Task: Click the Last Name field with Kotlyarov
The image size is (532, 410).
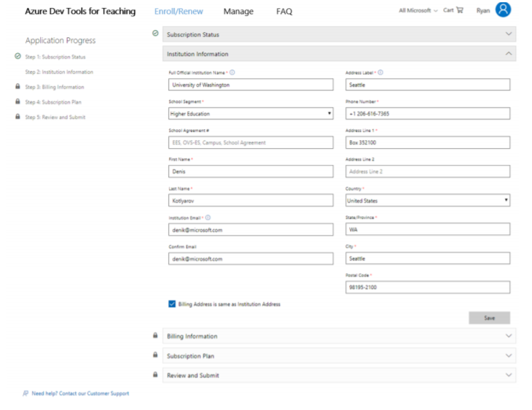Action: [251, 201]
